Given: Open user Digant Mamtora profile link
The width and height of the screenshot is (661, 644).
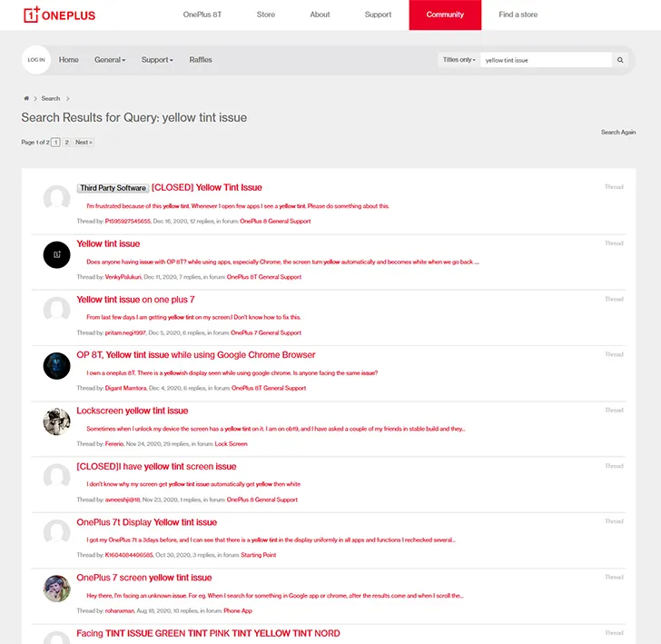Looking at the screenshot, I should pyautogui.click(x=125, y=388).
